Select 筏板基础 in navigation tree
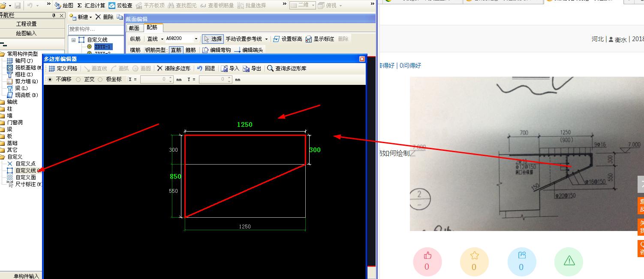This screenshot has height=279, width=644. 25,67
